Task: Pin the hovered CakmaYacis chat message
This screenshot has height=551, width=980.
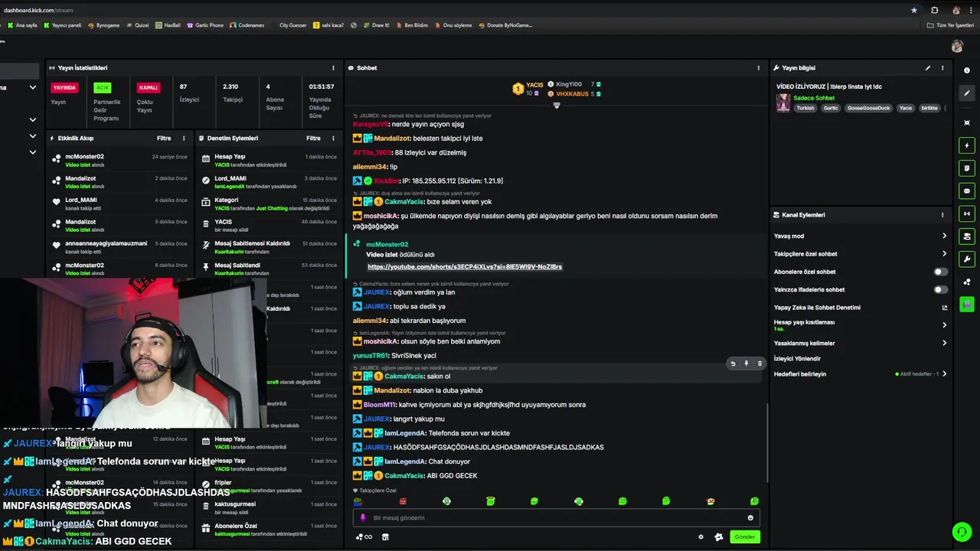Action: pyautogui.click(x=746, y=364)
